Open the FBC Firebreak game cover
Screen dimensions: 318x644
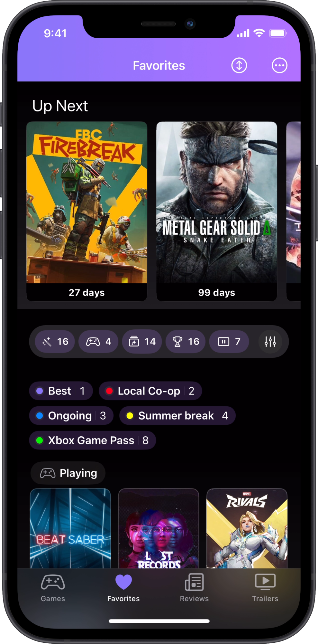87,211
